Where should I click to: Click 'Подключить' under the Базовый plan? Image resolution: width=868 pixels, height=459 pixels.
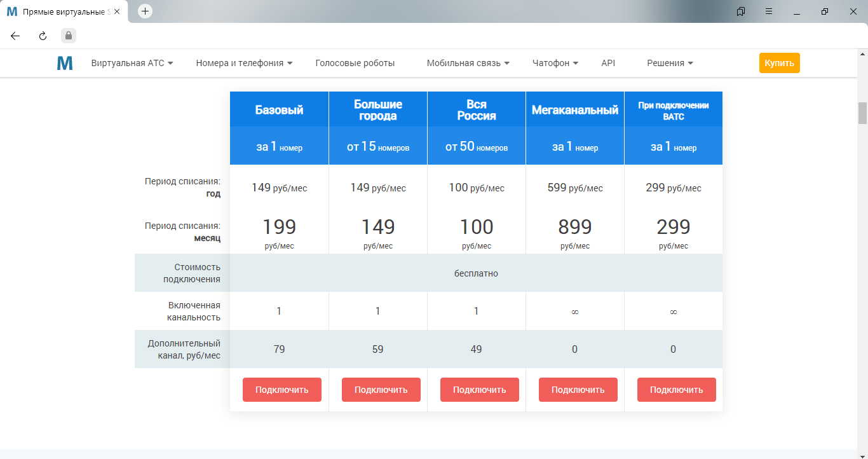click(282, 390)
